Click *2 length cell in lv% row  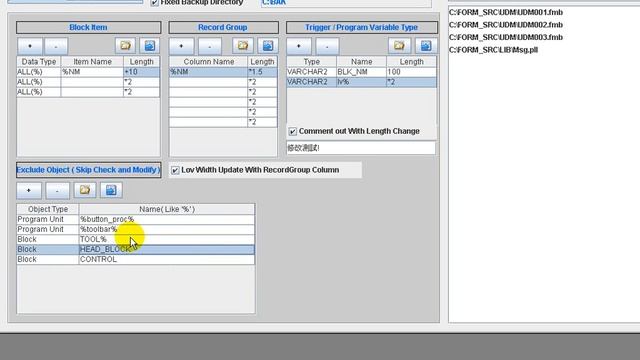tap(411, 82)
